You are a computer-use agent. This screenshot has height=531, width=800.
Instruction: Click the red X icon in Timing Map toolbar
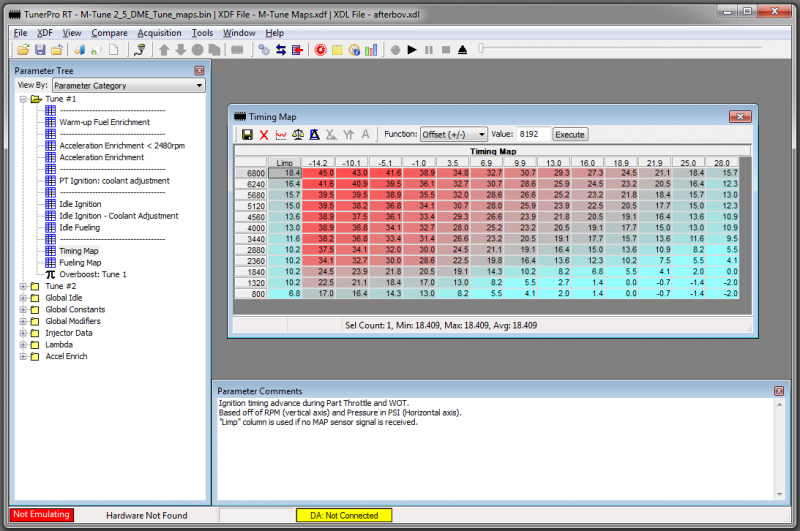point(264,134)
